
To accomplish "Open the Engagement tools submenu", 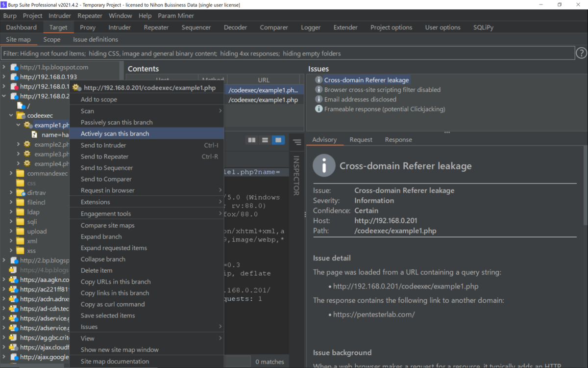I will pos(147,214).
